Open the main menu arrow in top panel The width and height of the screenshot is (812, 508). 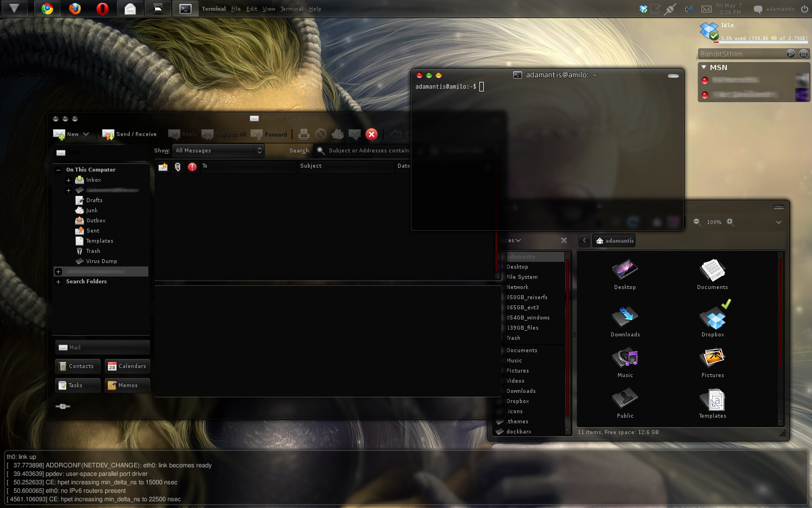(x=15, y=8)
